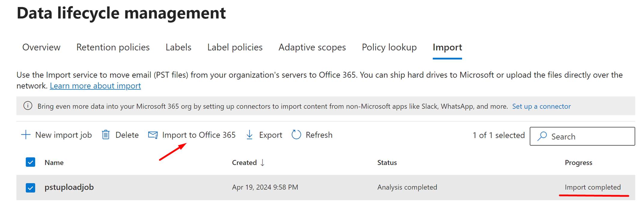Click the trash can Delete icon
The image size is (644, 211).
105,135
